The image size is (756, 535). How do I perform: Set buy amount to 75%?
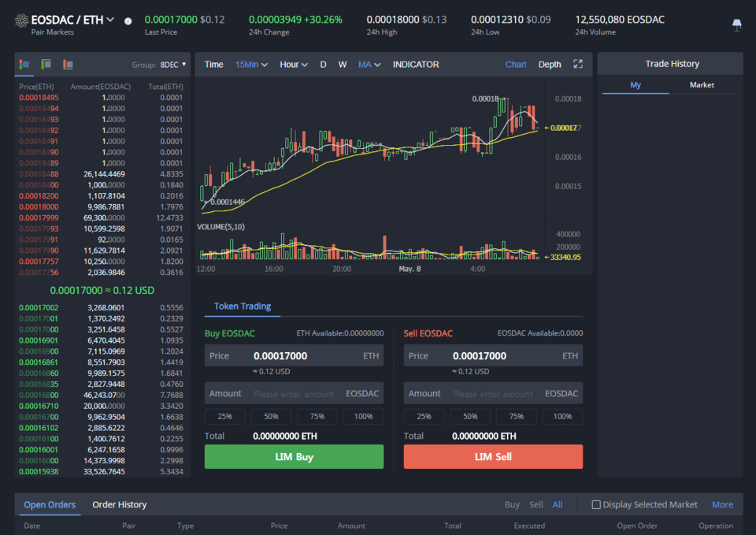coord(317,416)
